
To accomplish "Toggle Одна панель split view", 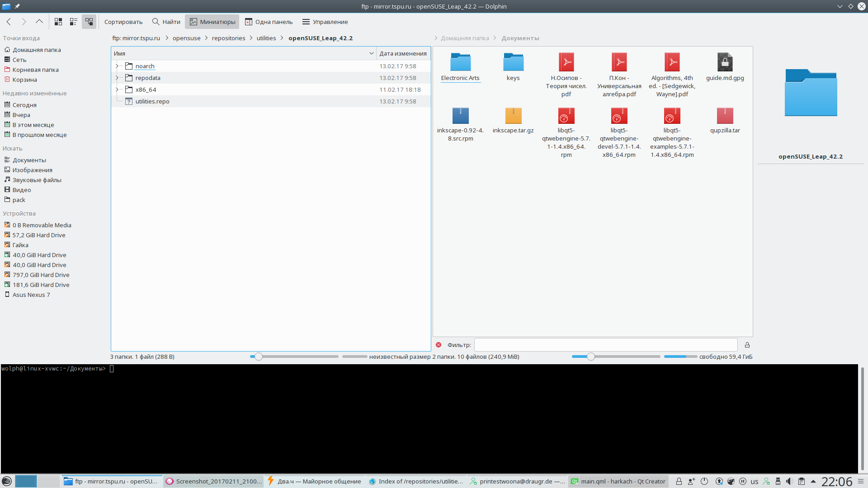I will (269, 22).
